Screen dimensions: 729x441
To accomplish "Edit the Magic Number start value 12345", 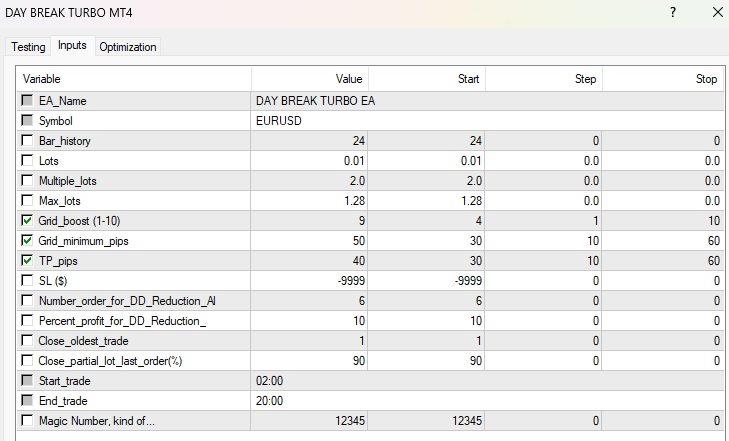I will pos(426,421).
